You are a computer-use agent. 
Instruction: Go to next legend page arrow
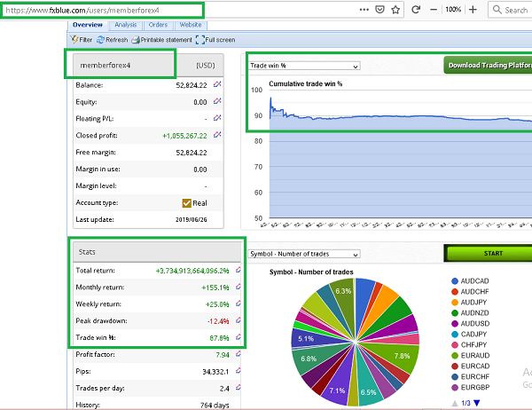click(475, 403)
